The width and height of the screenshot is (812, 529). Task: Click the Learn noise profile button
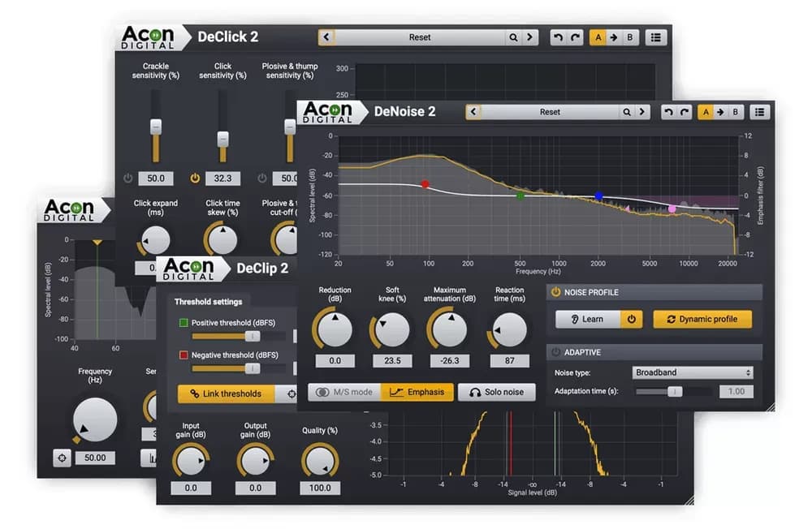(x=587, y=320)
